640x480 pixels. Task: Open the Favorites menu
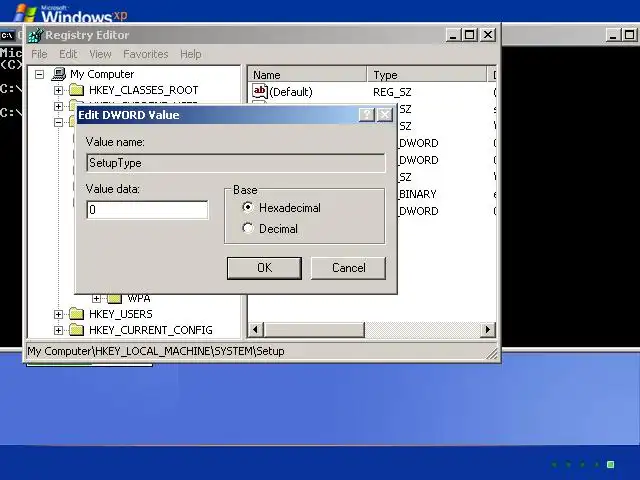click(146, 54)
